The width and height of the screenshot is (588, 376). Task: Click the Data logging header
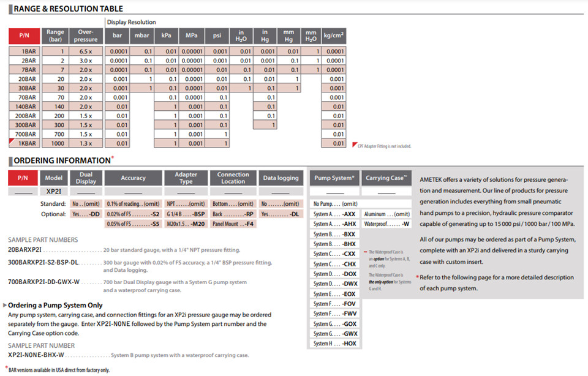[x=281, y=178]
